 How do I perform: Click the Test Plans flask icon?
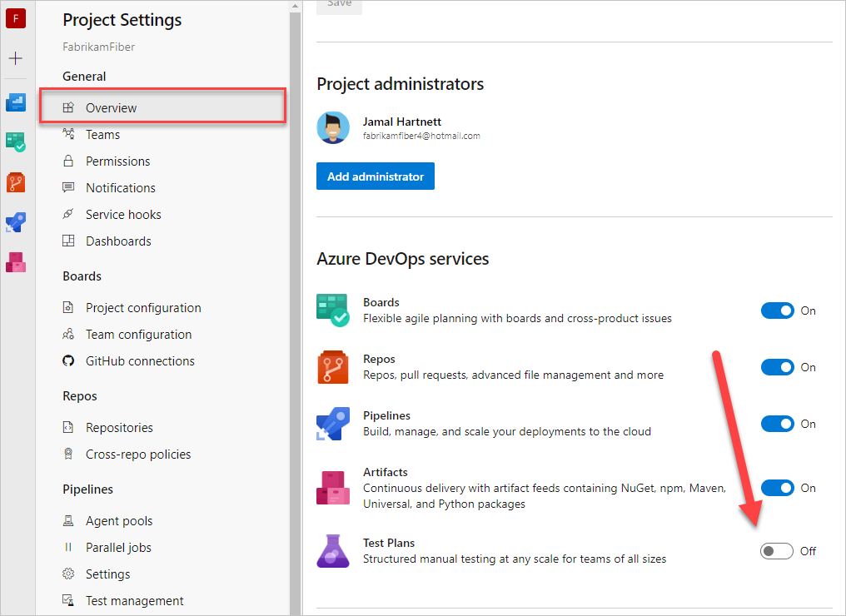point(333,551)
